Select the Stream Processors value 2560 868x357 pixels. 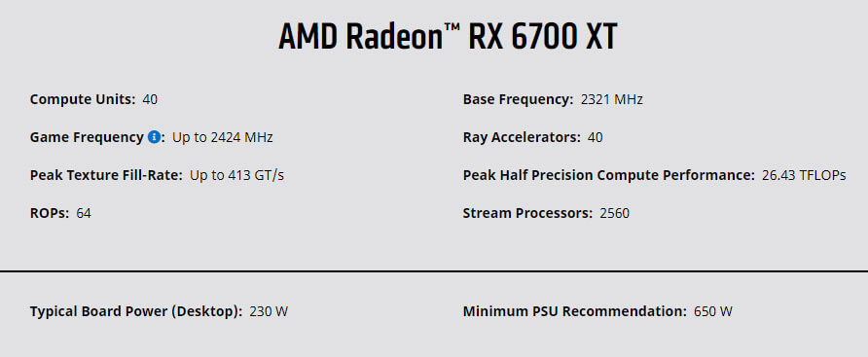click(x=614, y=213)
